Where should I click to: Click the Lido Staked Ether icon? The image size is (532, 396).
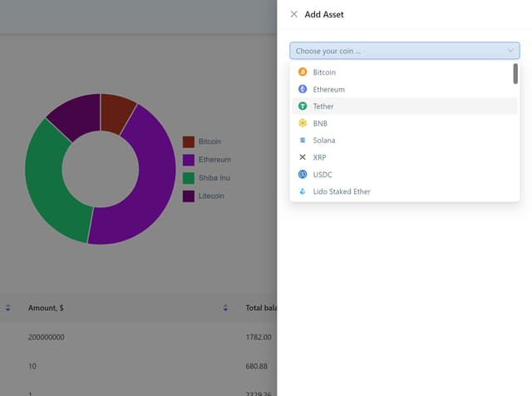pyautogui.click(x=303, y=191)
